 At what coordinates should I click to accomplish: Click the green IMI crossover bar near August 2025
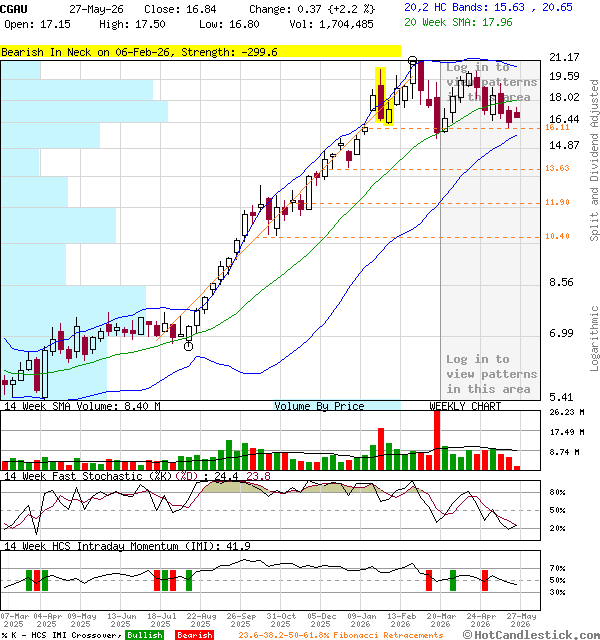coord(189,580)
